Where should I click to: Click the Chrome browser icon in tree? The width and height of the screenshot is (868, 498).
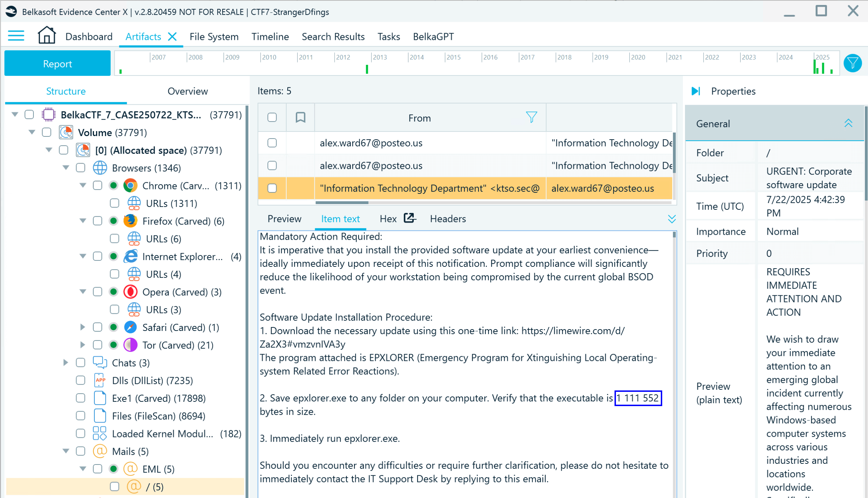tap(130, 186)
